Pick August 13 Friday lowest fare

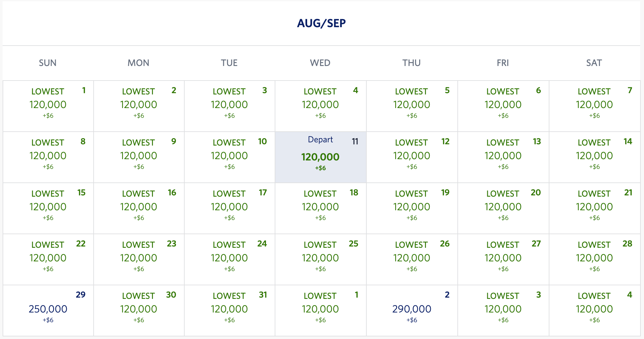pos(503,156)
